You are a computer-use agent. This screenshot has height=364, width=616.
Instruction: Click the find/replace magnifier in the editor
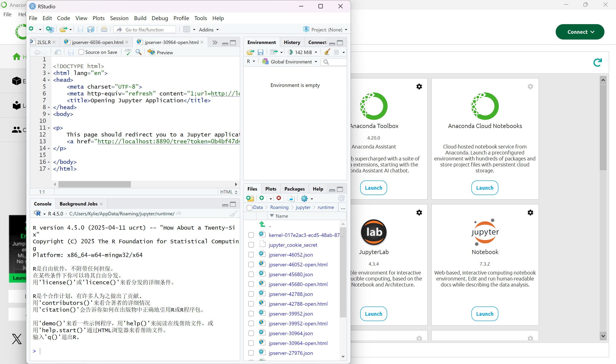pos(138,52)
